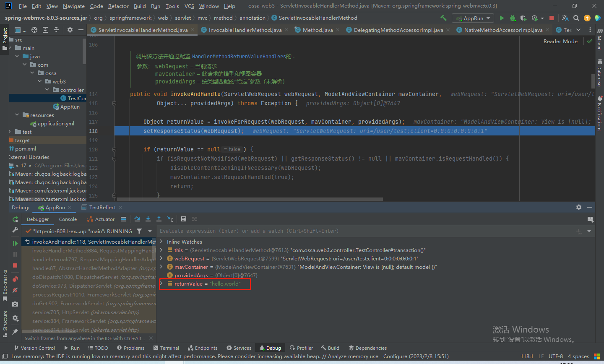The width and height of the screenshot is (604, 364).
Task: Click Step Into in debugger toolbar
Action: (x=148, y=219)
